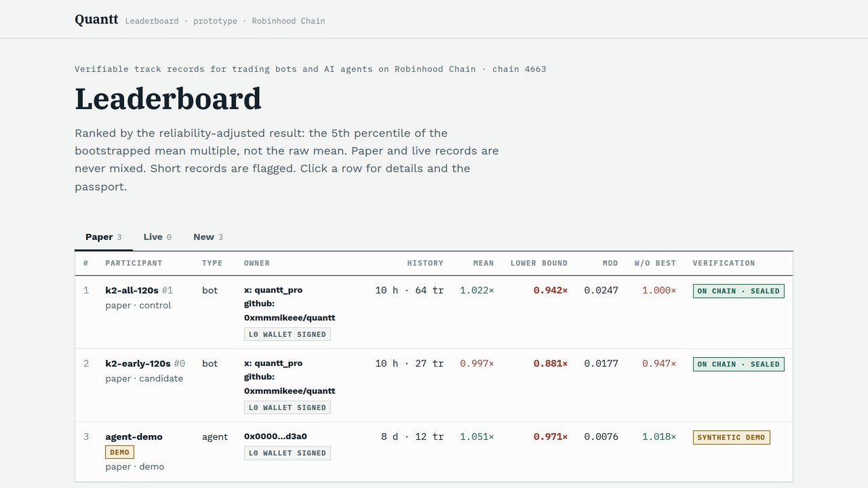This screenshot has width=868, height=488.
Task: Click the w/o best value 1.018×
Action: [x=659, y=436]
